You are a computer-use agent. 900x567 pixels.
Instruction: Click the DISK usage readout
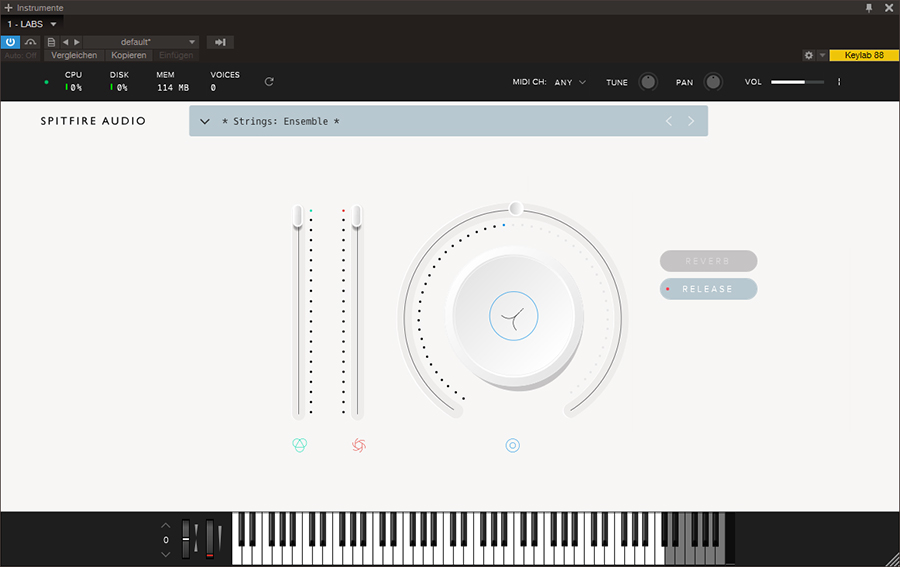[x=119, y=81]
